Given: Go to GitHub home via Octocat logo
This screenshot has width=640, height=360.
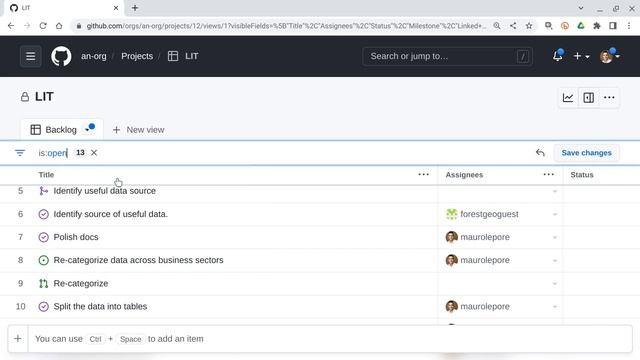Looking at the screenshot, I should point(61,56).
